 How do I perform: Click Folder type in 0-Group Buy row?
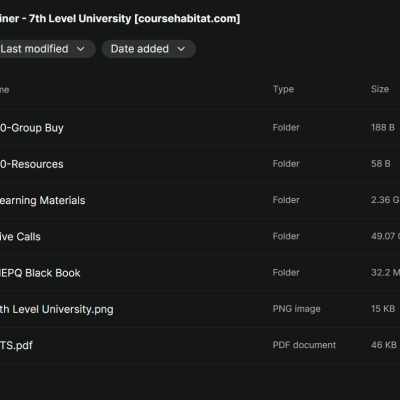[286, 128]
